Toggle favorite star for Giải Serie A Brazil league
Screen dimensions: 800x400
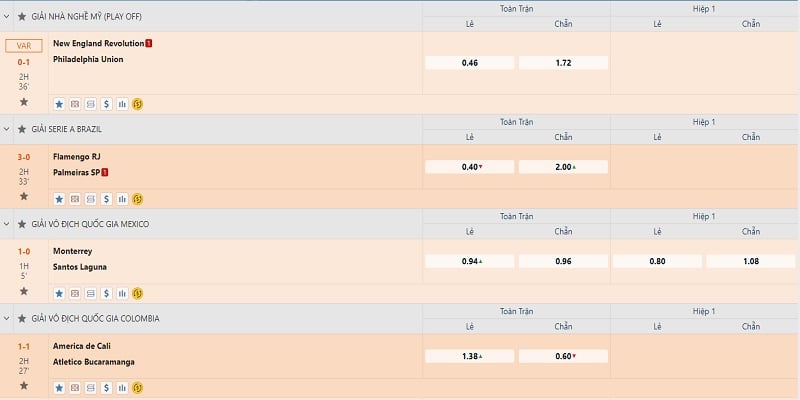pyautogui.click(x=23, y=129)
